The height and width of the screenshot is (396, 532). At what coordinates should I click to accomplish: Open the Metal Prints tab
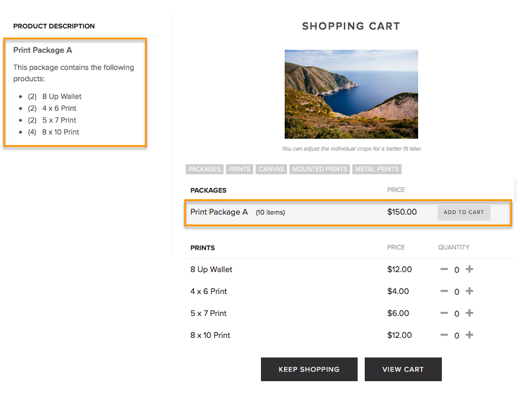pos(377,169)
